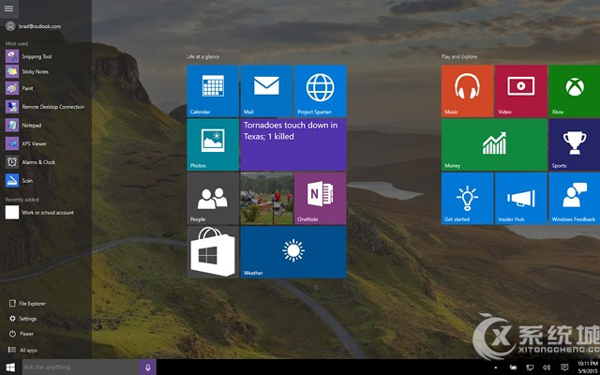Open Settings from Start menu

click(x=23, y=319)
